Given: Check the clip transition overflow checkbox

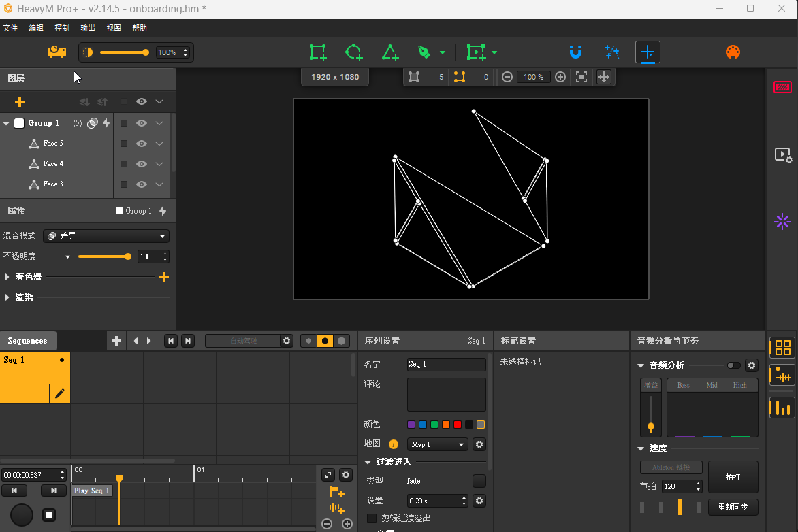Looking at the screenshot, I should [372, 518].
